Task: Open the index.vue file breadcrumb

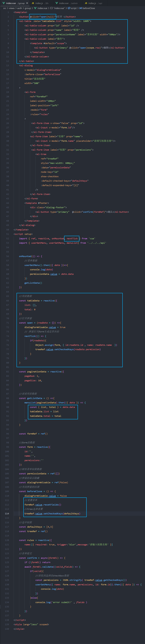Action: coord(42,8)
